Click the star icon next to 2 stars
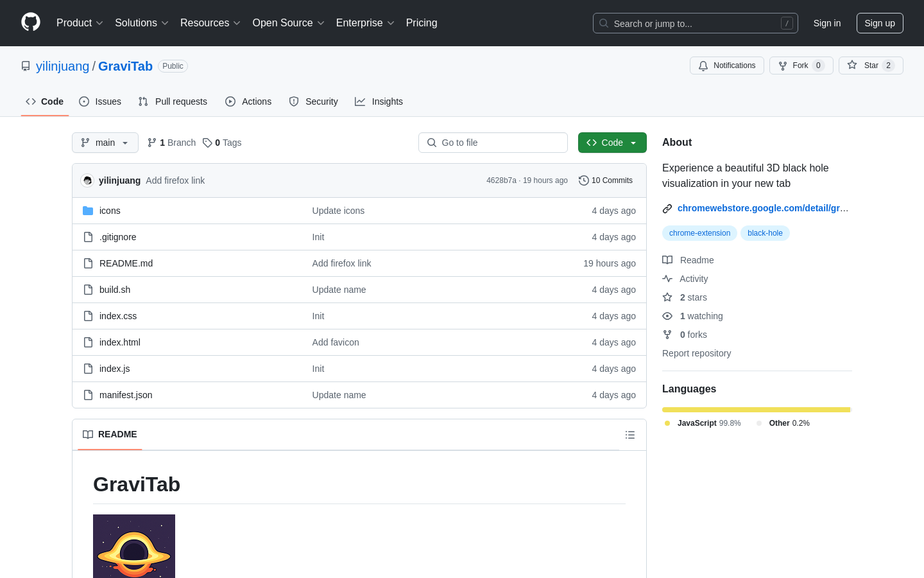The image size is (924, 578). pos(667,297)
